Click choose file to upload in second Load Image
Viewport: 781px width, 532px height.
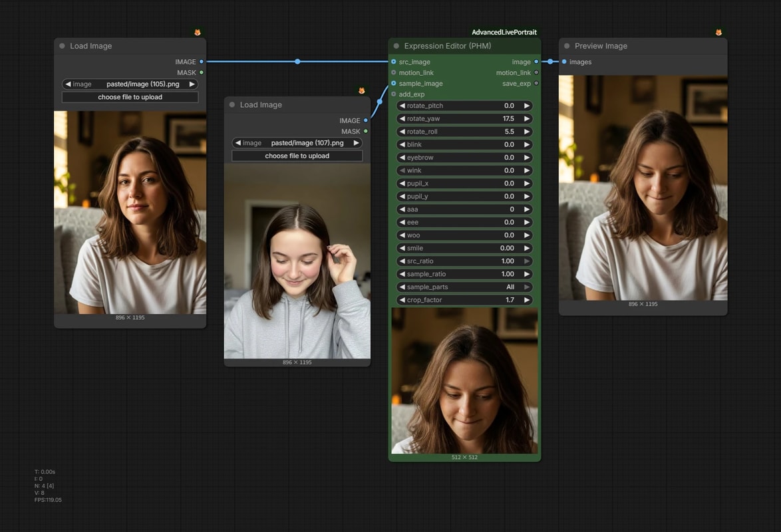coord(297,156)
